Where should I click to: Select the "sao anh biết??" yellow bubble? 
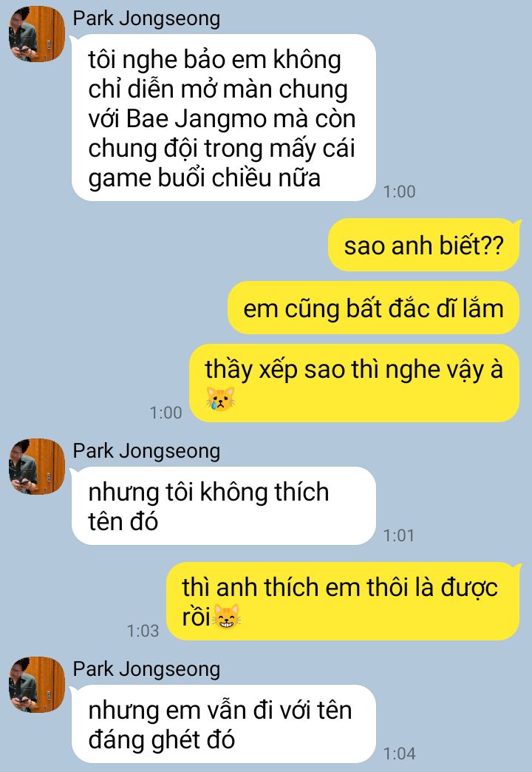423,245
